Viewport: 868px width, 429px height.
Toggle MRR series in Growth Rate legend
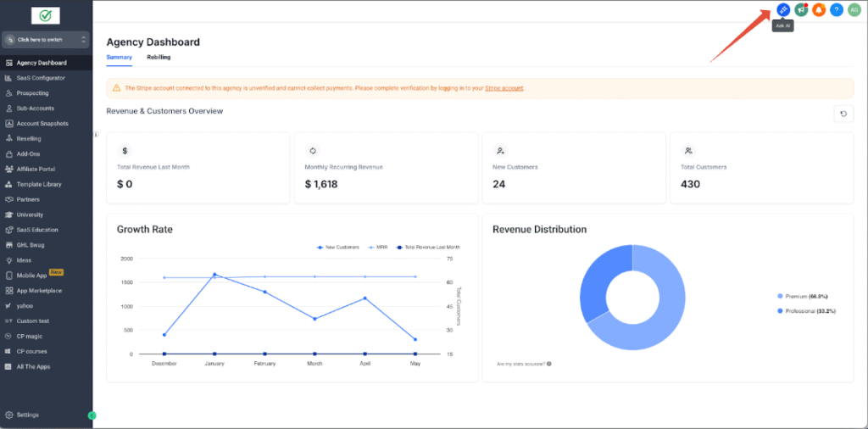375,247
